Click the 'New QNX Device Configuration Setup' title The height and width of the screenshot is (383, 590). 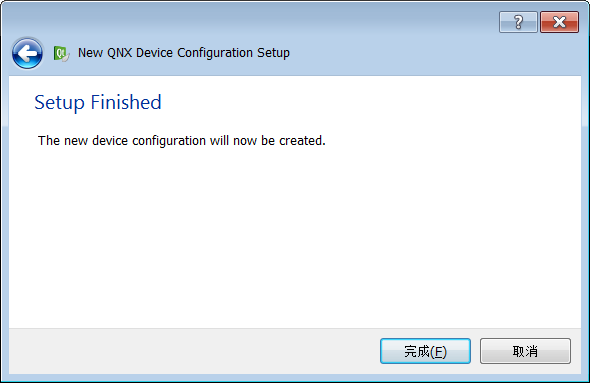(184, 53)
